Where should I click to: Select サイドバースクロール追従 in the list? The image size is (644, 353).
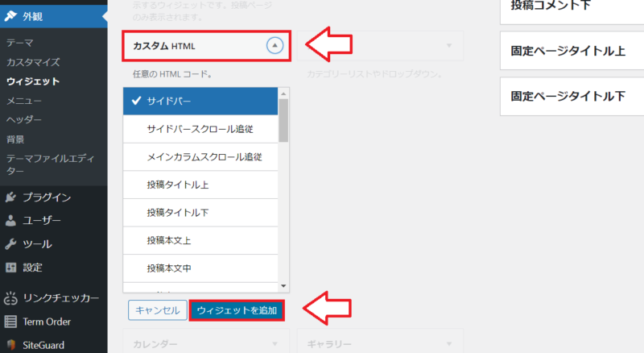pos(200,129)
